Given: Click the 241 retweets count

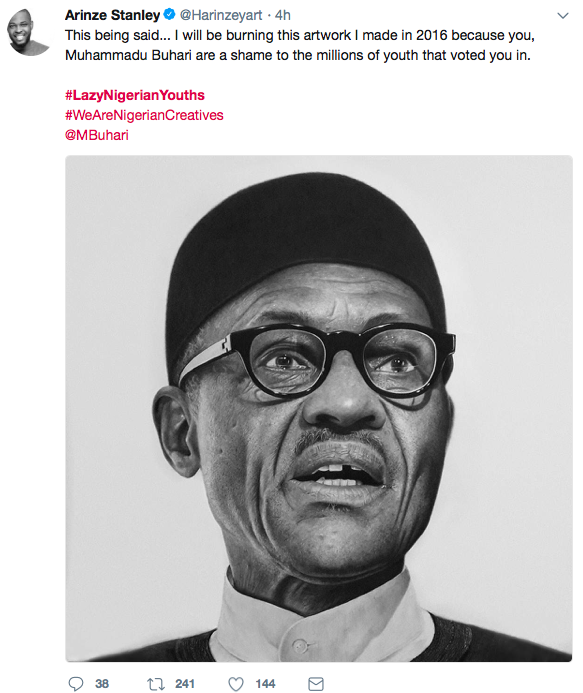Looking at the screenshot, I should coord(185,684).
